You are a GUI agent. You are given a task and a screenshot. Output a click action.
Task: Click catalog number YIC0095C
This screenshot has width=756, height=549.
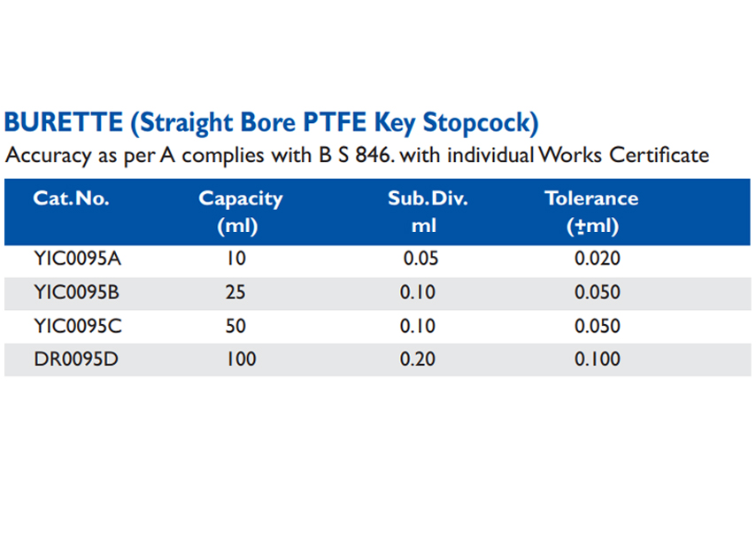tap(77, 326)
